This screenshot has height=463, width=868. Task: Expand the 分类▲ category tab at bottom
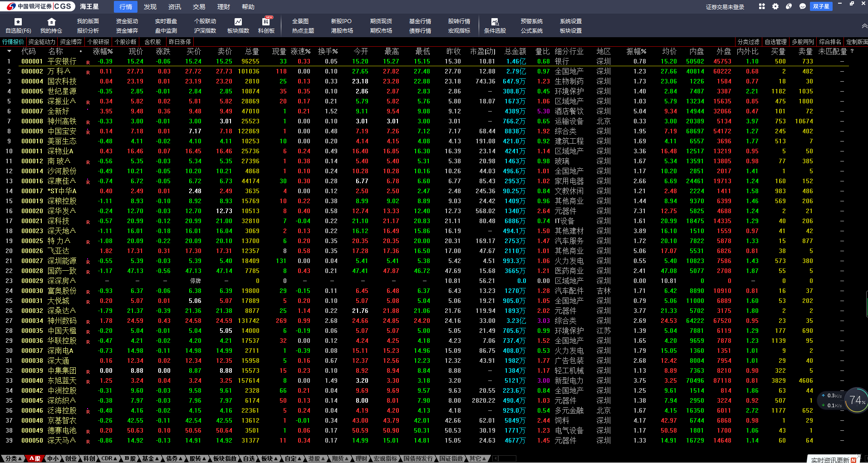click(x=13, y=458)
